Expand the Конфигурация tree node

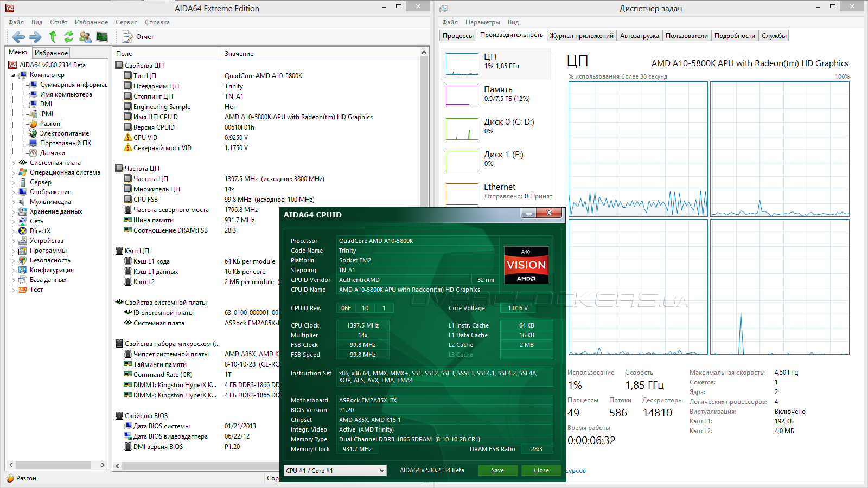tap(13, 270)
